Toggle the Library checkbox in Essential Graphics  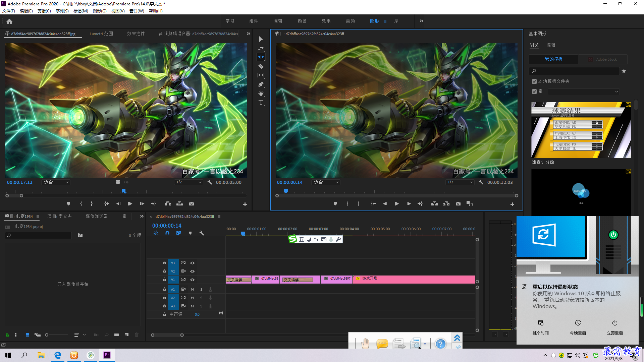[534, 92]
